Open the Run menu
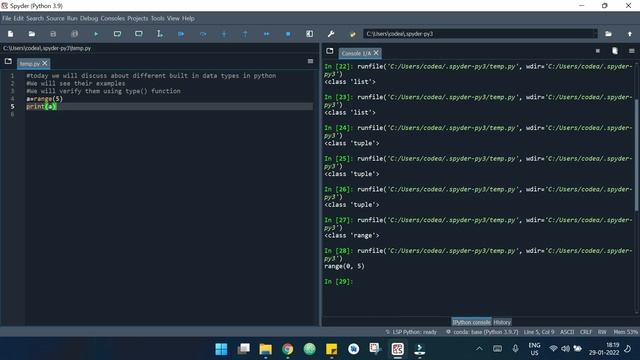This screenshot has width=640, height=360. point(72,18)
